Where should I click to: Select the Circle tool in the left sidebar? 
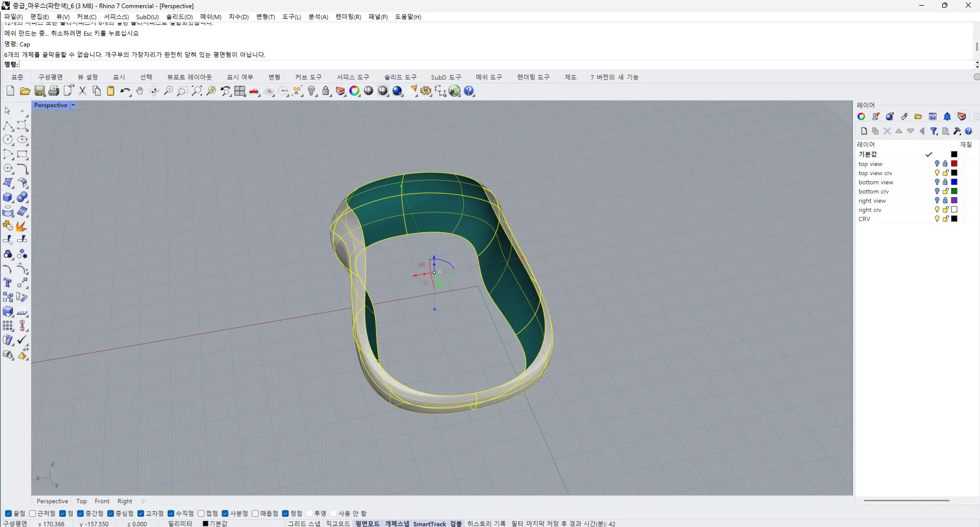coord(8,139)
